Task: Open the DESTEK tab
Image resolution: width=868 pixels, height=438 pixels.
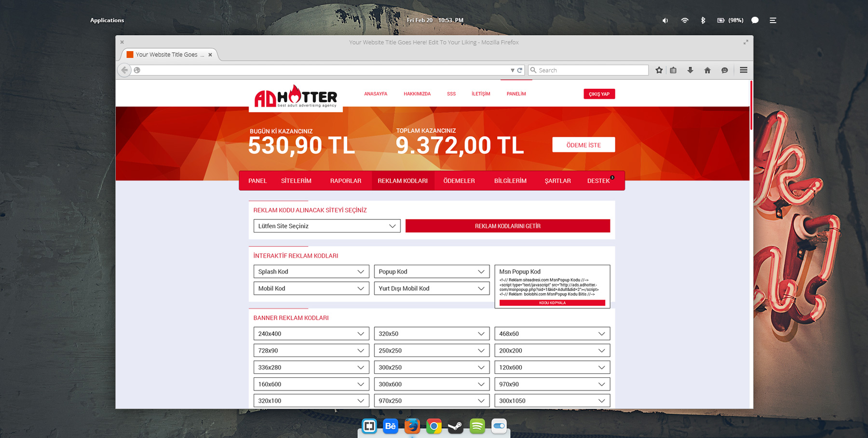Action: (598, 181)
